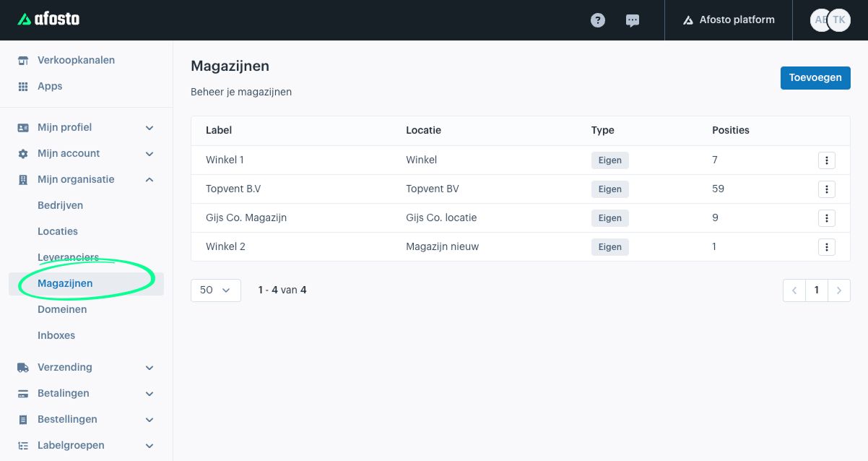Click the Toevoegen button
The image size is (868, 461).
coord(815,77)
